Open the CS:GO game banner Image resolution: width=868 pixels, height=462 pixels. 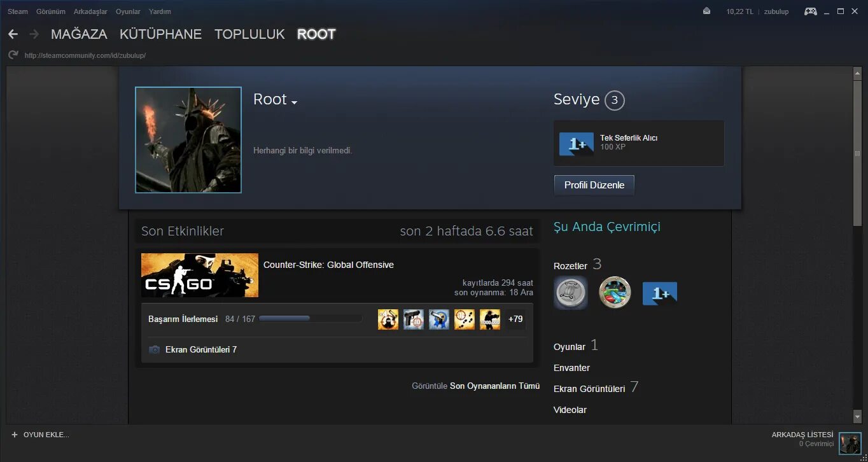200,275
